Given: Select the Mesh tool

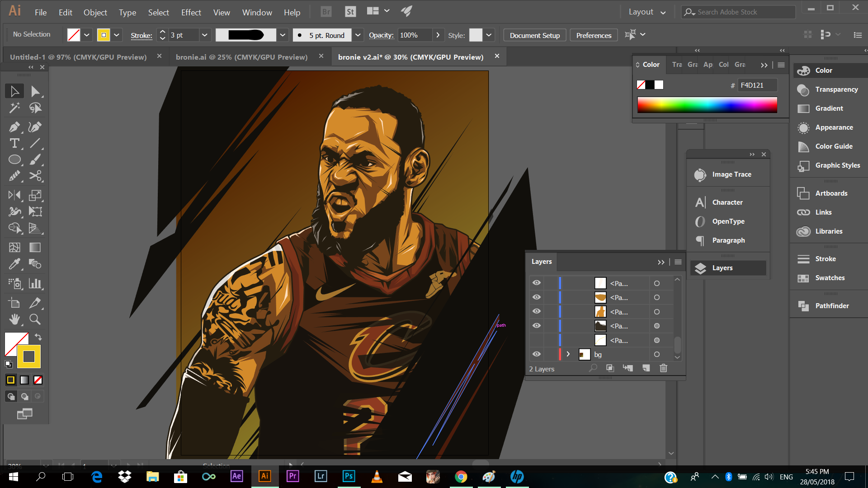Looking at the screenshot, I should (x=14, y=247).
